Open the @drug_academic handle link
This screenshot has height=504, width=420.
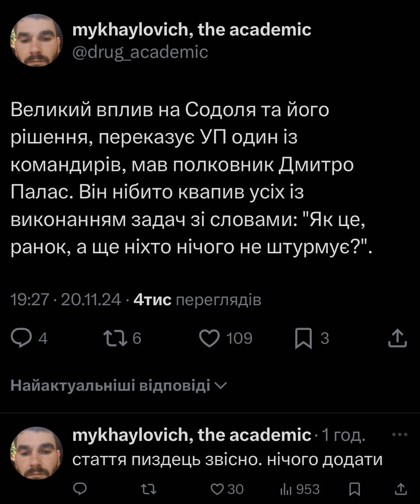140,52
